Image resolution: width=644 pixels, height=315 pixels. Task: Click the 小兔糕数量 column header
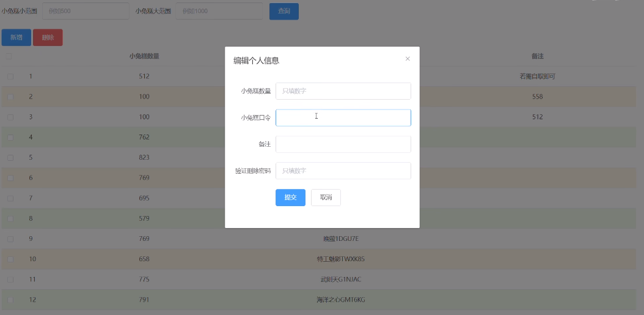pos(144,56)
